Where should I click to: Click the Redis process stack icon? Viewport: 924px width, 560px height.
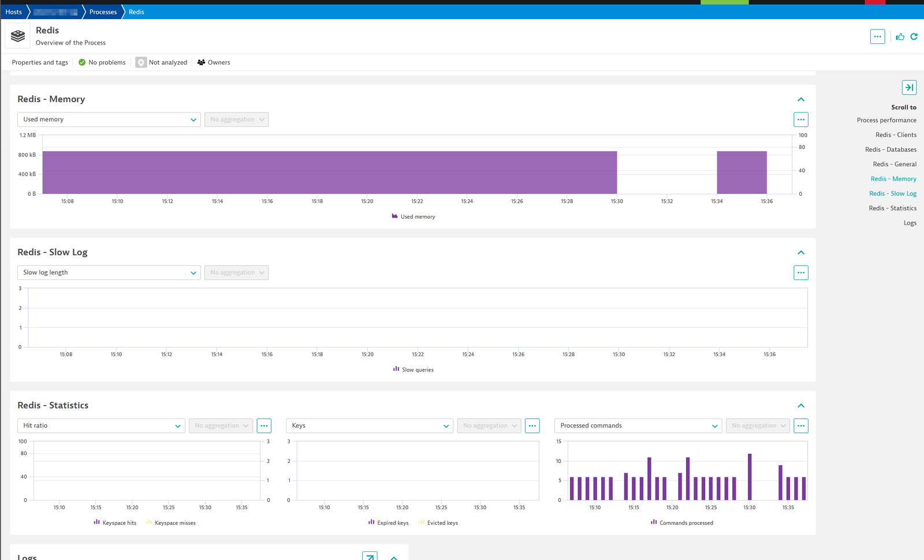pyautogui.click(x=18, y=36)
